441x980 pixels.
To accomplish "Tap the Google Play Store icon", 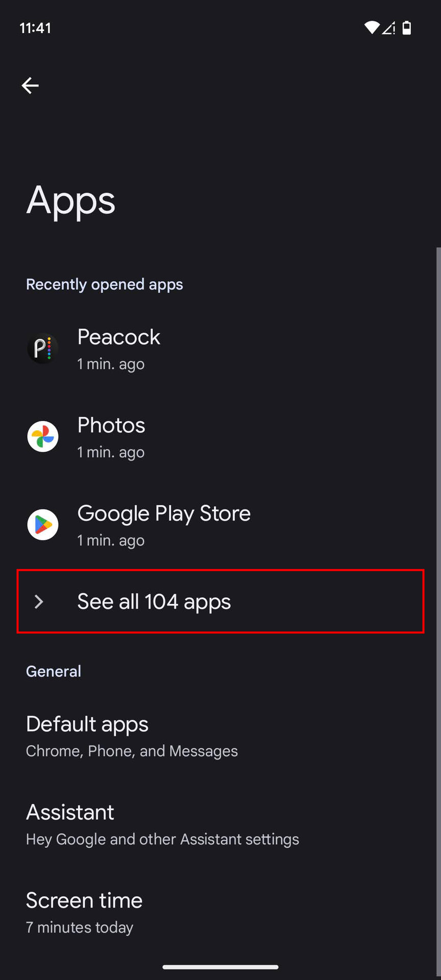I will (42, 525).
